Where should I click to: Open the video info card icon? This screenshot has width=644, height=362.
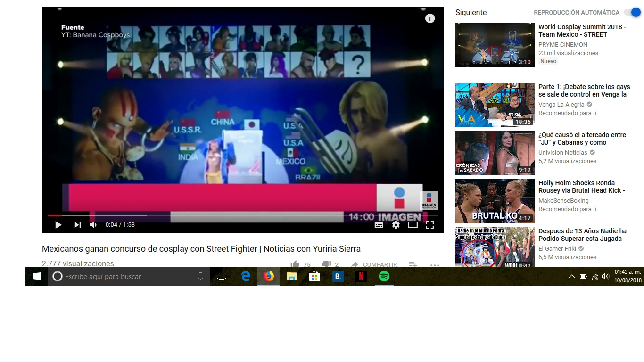(x=430, y=18)
